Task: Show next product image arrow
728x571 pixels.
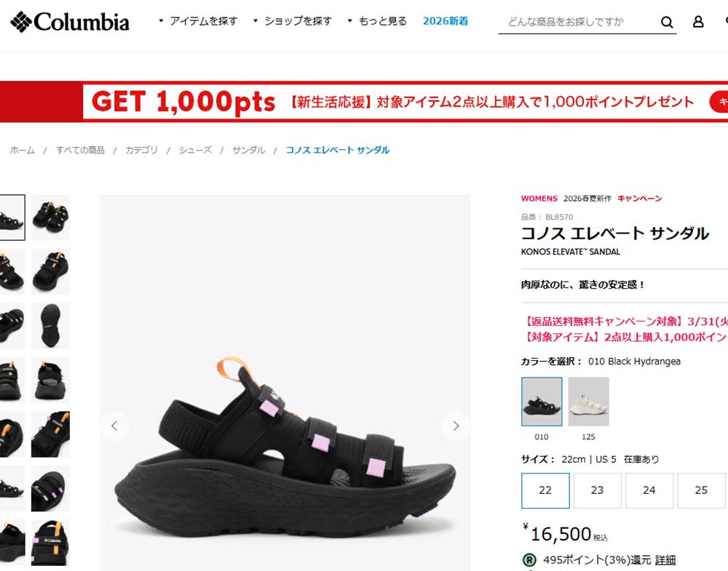Action: (456, 426)
